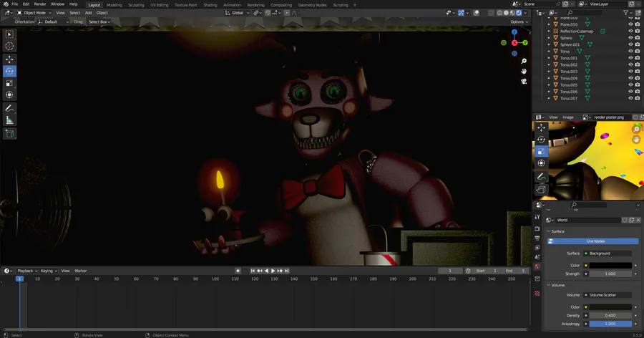Click the viewport pan hand icon
644x338 pixels.
pyautogui.click(x=524, y=71)
